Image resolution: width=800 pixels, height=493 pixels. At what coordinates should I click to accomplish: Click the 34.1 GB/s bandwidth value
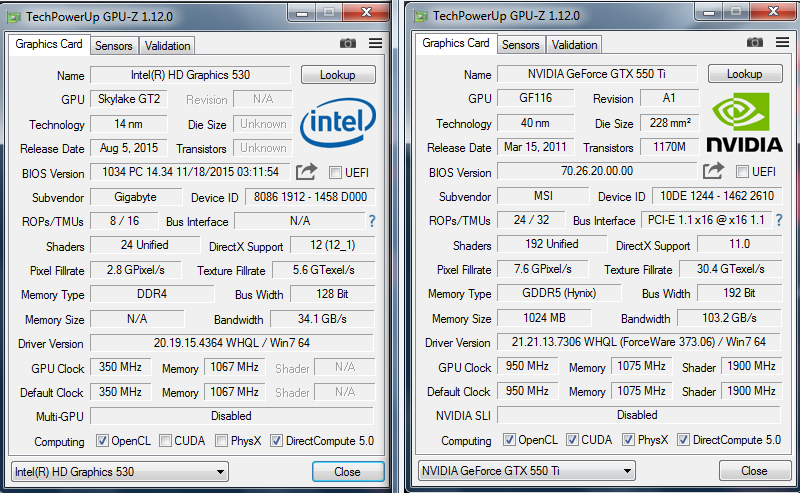[323, 319]
